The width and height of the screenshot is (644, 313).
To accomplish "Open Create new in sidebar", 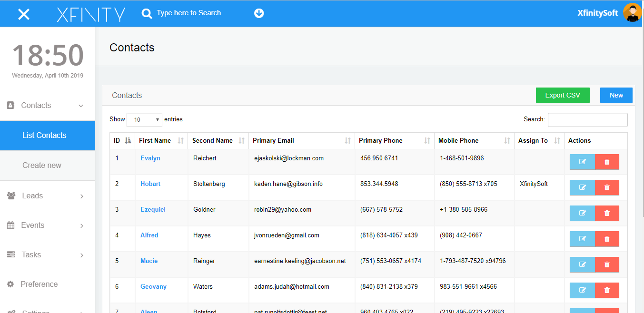I will tap(48, 166).
